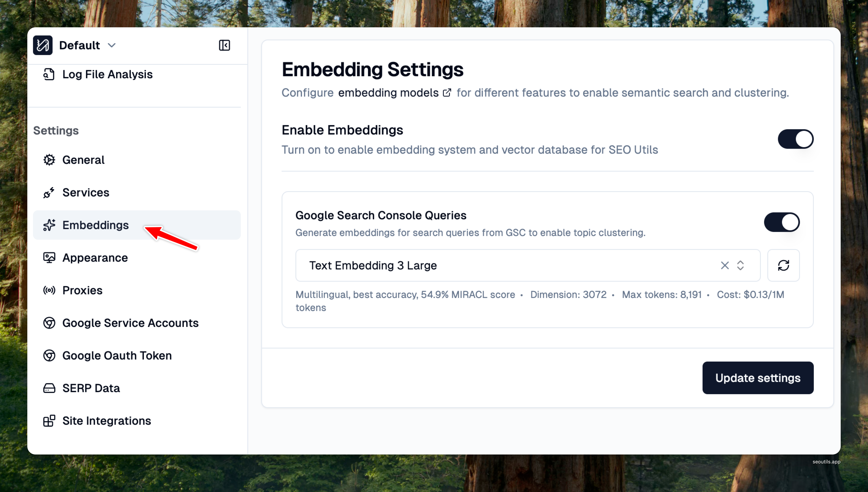Click the Proxies broadcast icon
Image resolution: width=868 pixels, height=492 pixels.
point(49,290)
